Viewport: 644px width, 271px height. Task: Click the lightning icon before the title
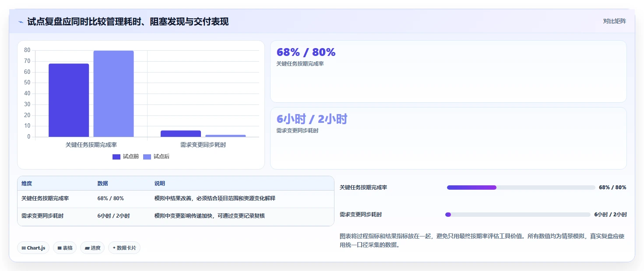point(21,22)
